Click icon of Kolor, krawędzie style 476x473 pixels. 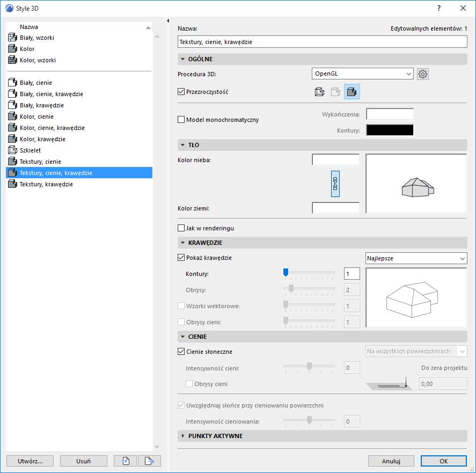pyautogui.click(x=12, y=139)
